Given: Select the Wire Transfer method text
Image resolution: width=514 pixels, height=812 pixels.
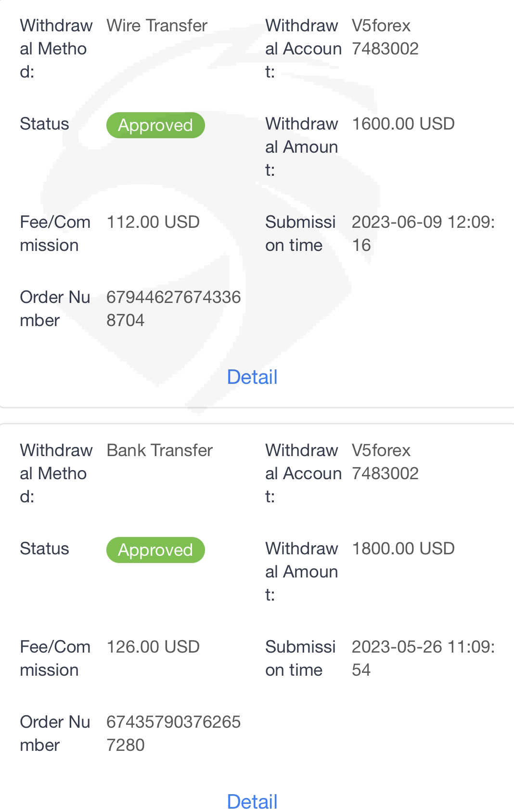Looking at the screenshot, I should click(157, 26).
